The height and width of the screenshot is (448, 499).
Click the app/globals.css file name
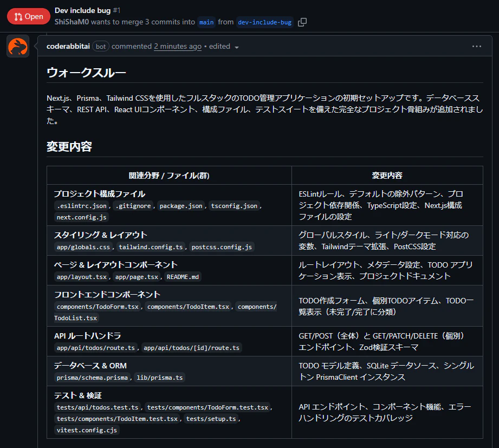(83, 247)
